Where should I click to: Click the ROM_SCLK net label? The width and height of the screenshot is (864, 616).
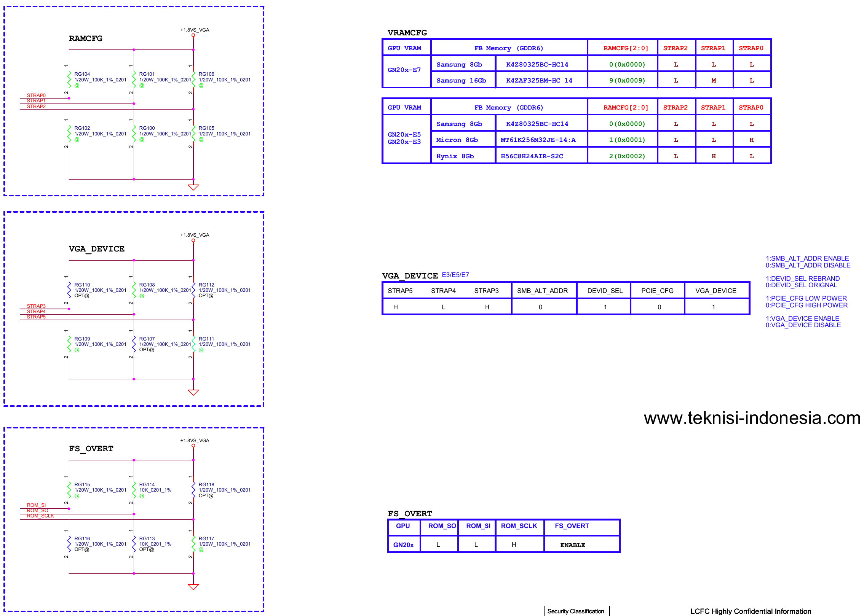coord(40,516)
